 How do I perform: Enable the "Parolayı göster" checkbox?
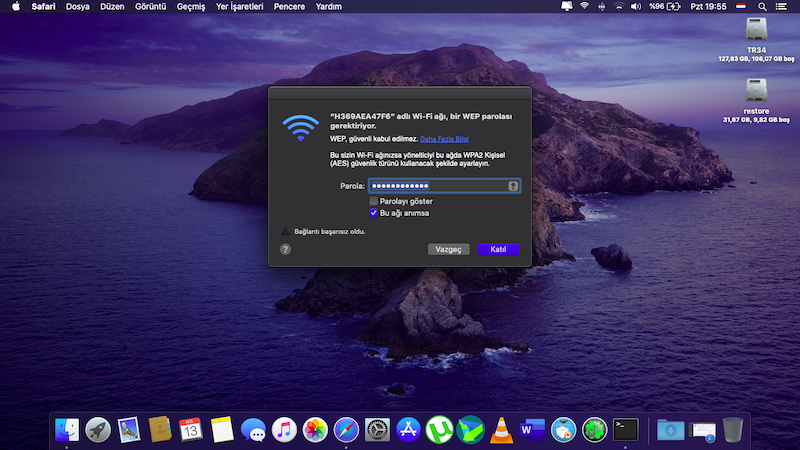point(374,201)
